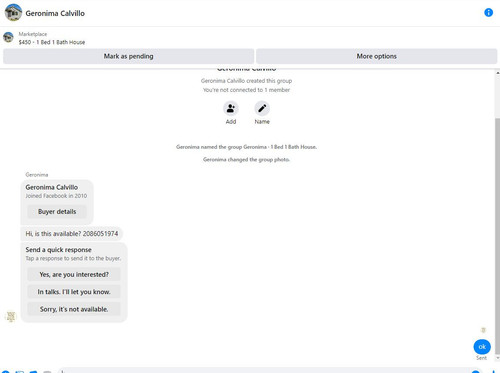Image resolution: width=500 pixels, height=373 pixels.
Task: Click Geronima Calvillo name in the buyer card
Action: (52, 187)
